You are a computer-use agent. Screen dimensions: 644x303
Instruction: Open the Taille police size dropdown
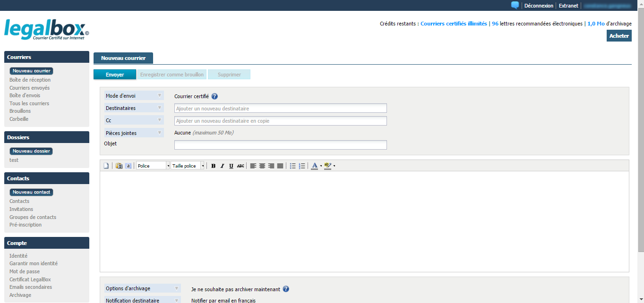(x=188, y=166)
